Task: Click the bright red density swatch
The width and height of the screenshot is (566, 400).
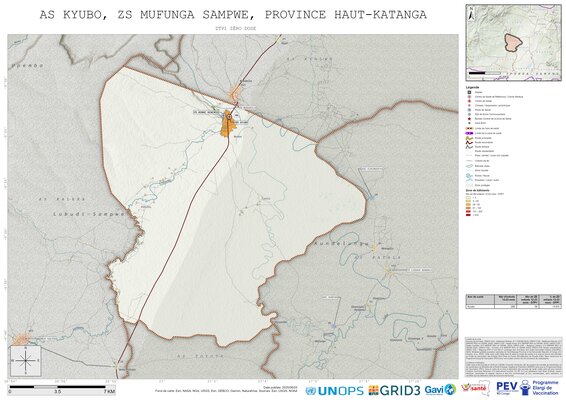Action: click(x=468, y=211)
